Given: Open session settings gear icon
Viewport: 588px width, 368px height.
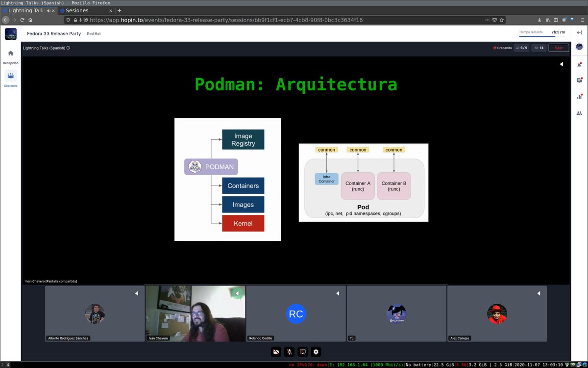Looking at the screenshot, I should pos(316,352).
